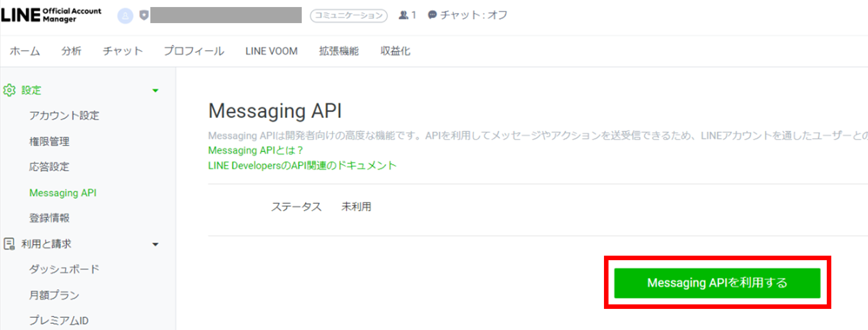
Task: Open the 収益化 tab
Action: coord(395,51)
